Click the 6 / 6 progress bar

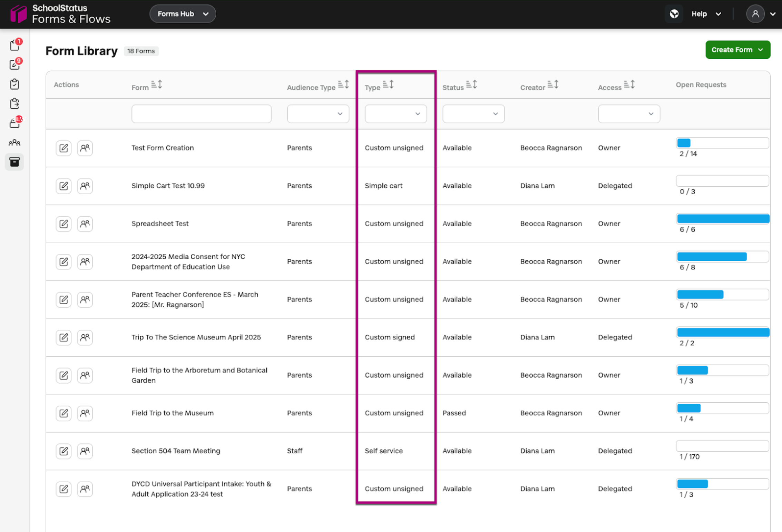point(722,219)
